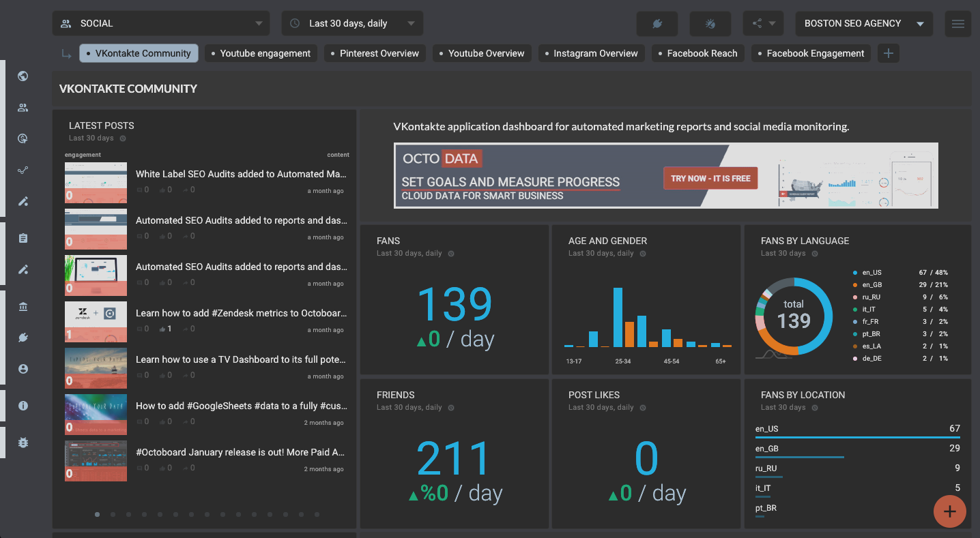
Task: Open the pie-chart analytics sidebar icon
Action: coord(23,139)
